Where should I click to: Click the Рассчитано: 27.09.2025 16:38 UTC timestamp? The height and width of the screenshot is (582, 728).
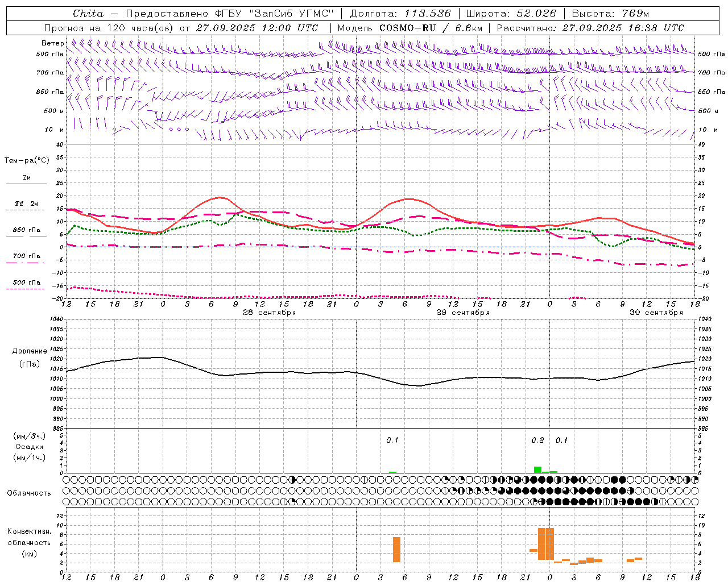[x=590, y=28]
